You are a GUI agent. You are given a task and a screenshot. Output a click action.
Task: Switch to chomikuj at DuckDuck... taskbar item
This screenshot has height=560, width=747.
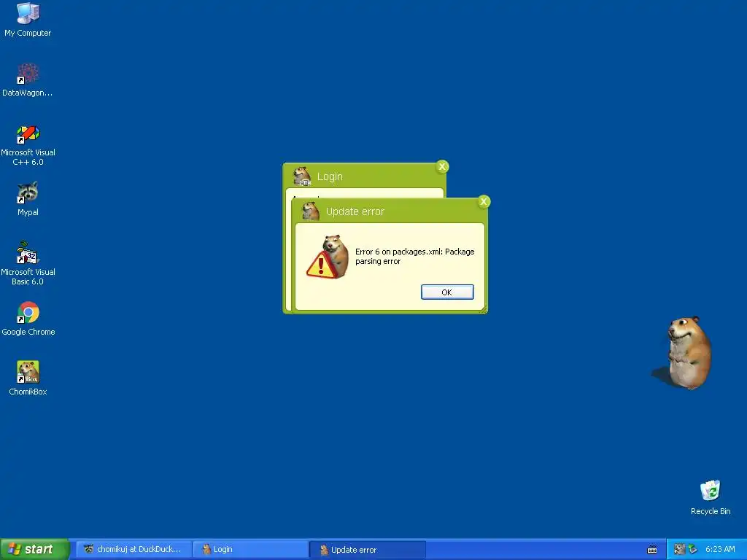[x=133, y=549]
